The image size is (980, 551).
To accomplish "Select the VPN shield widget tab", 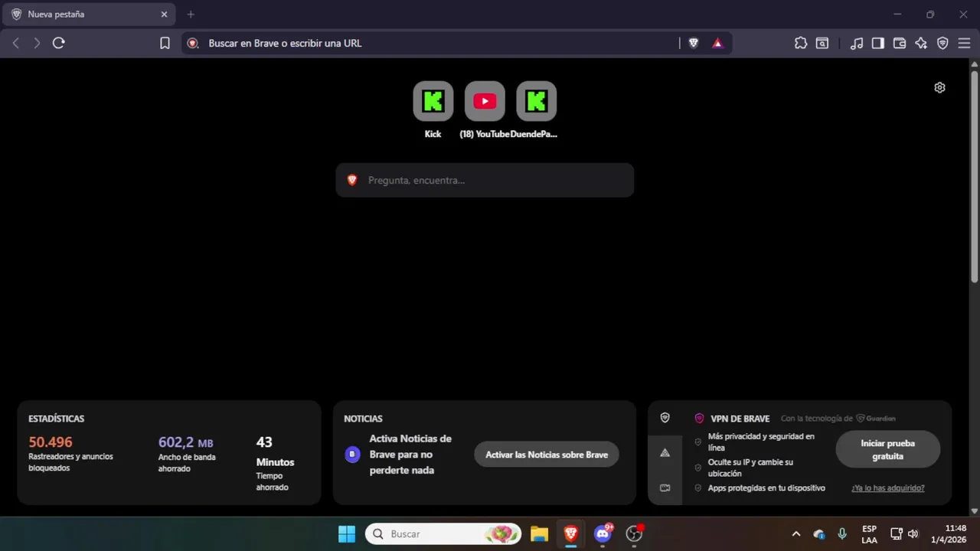I will point(665,418).
